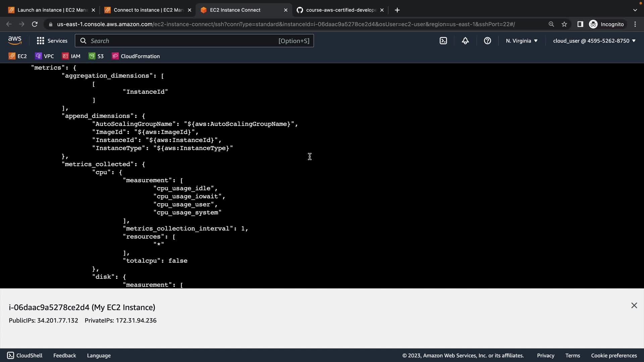The width and height of the screenshot is (644, 362).
Task: Expand the browser tab search chevron
Action: 635,10
